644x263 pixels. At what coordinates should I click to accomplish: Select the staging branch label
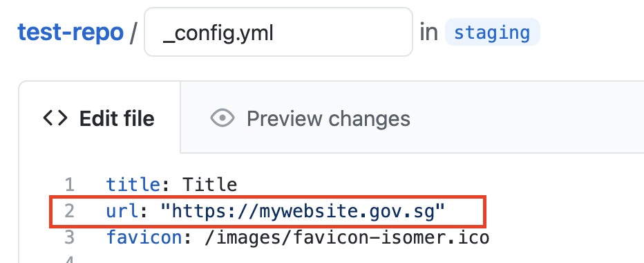tap(492, 32)
